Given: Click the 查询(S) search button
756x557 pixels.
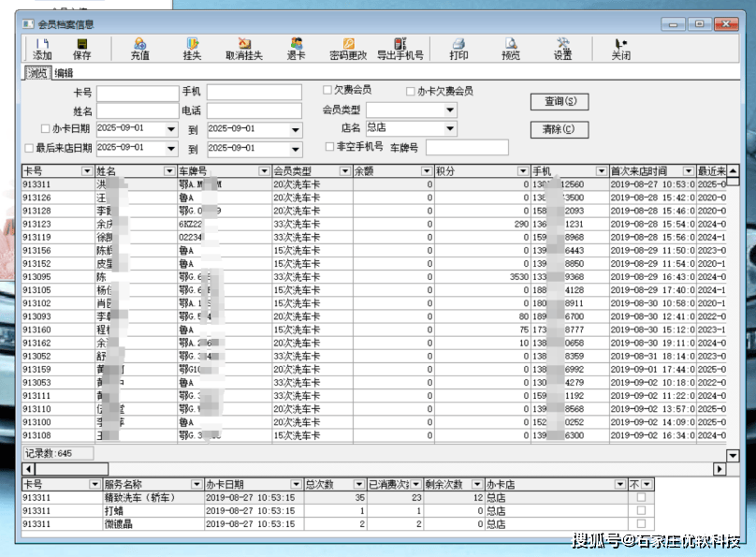Looking at the screenshot, I should [x=559, y=101].
